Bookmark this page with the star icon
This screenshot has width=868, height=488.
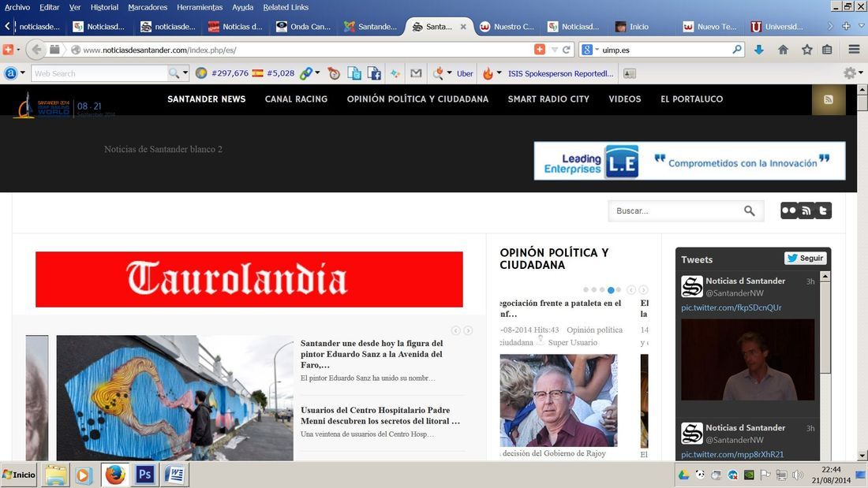[x=807, y=50]
